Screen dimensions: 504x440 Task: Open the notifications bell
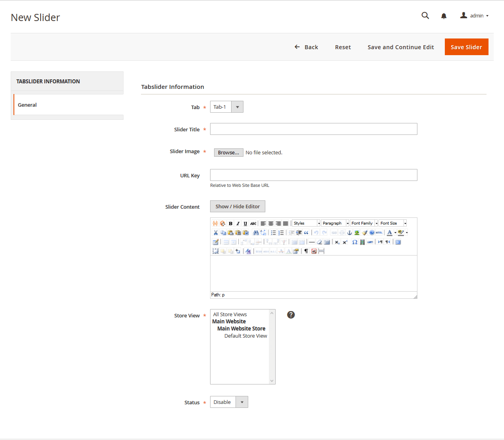444,16
